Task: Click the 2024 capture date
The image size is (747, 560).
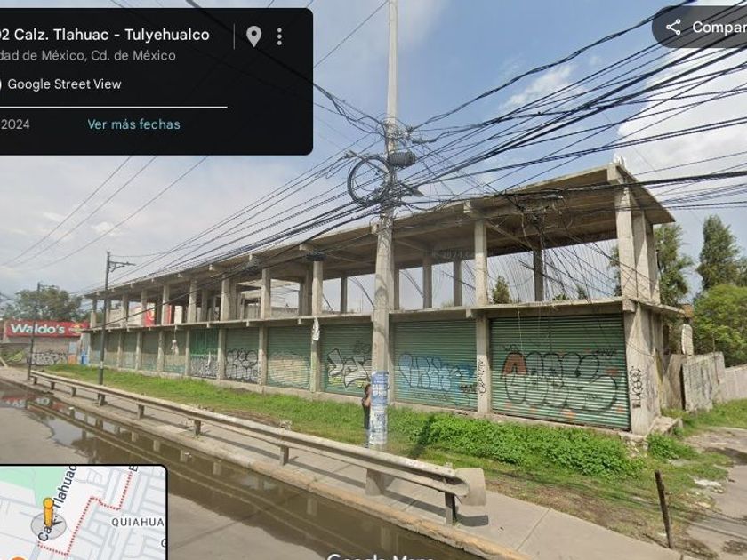Action: tap(15, 124)
